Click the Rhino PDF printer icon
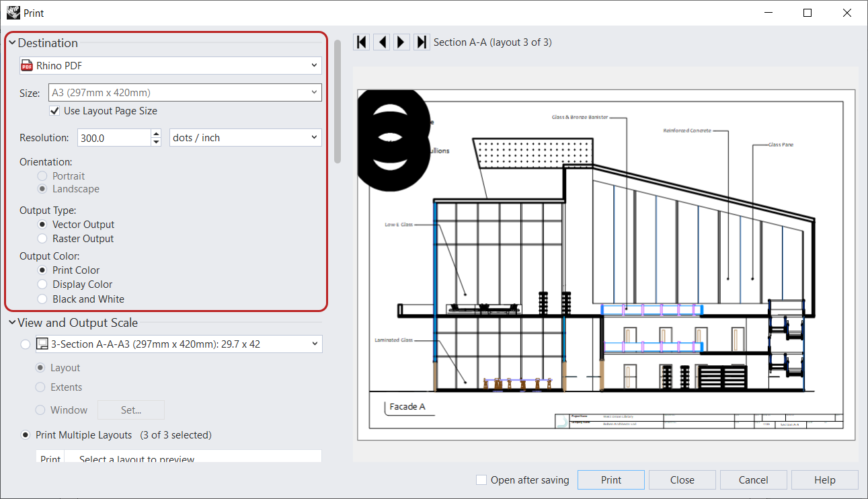Viewport: 868px width, 499px height. click(27, 65)
